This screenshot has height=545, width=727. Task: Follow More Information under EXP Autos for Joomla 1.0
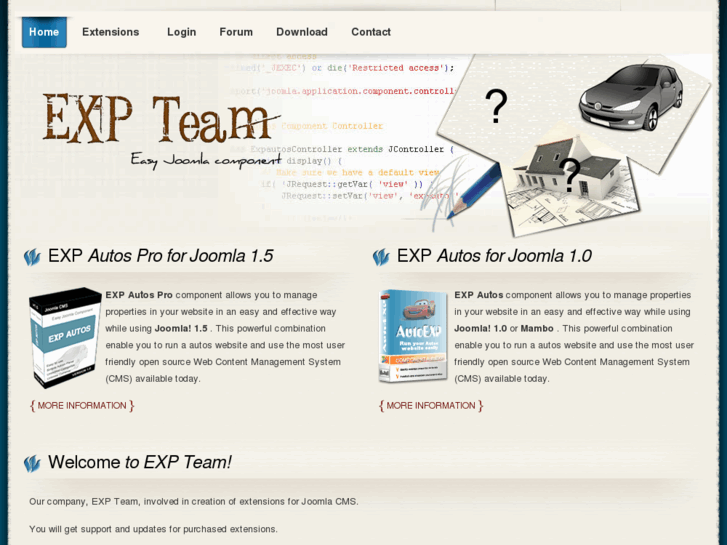(431, 406)
